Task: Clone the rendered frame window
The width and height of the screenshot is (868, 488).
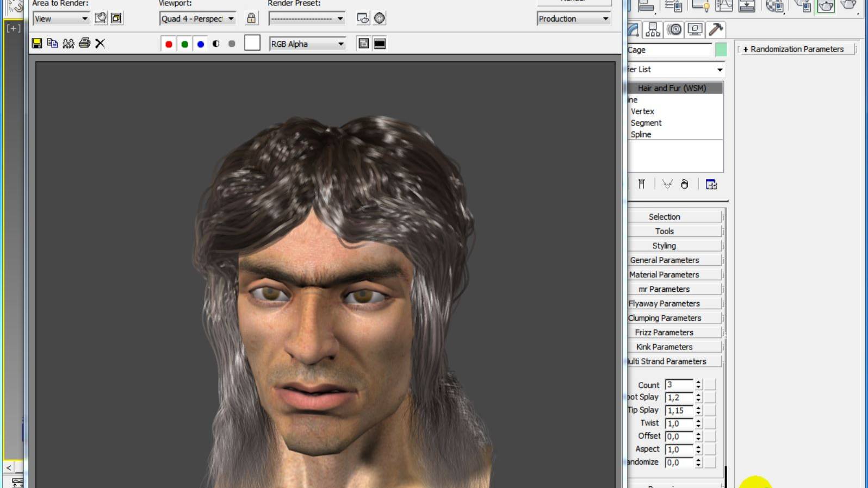Action: click(69, 43)
